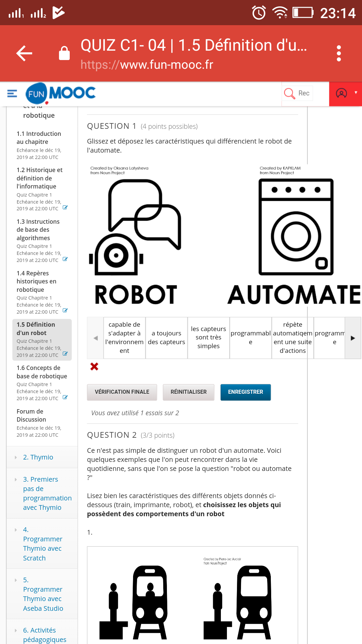Open the browser three-dot menu
Screen dimensions: 362x644
point(339,53)
